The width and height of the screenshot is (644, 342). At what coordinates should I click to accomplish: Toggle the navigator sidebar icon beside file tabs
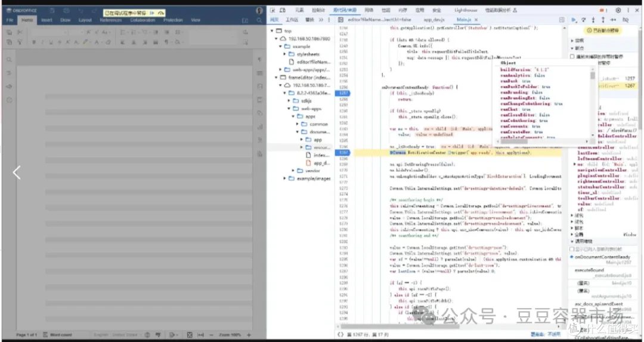coord(340,20)
